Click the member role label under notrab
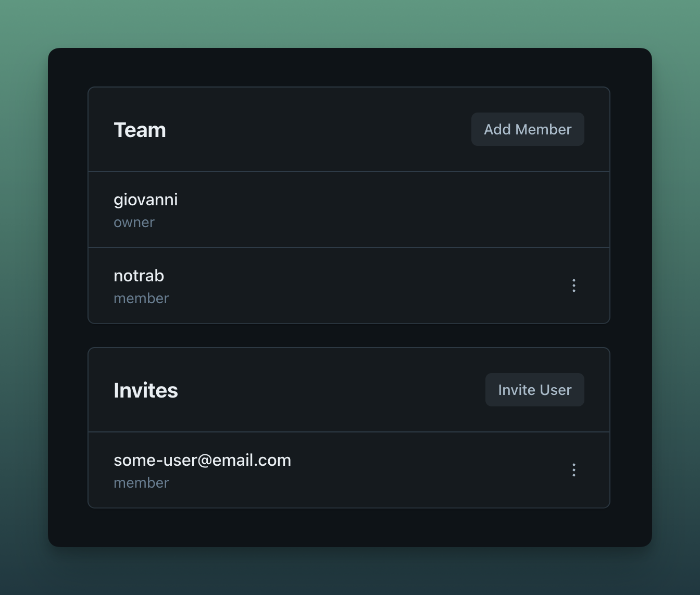This screenshot has width=700, height=595. coord(141,299)
